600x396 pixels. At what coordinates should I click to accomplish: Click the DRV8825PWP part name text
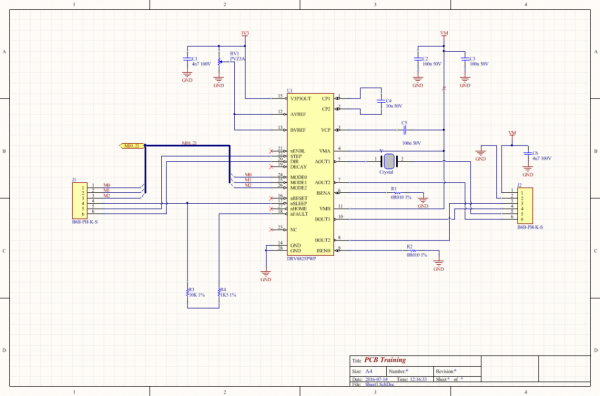(302, 259)
